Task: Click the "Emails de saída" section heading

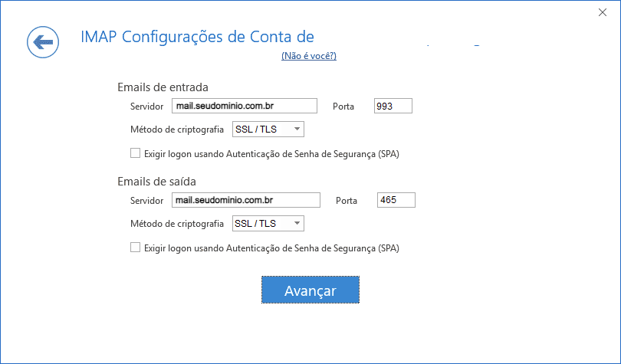Action: click(x=156, y=182)
